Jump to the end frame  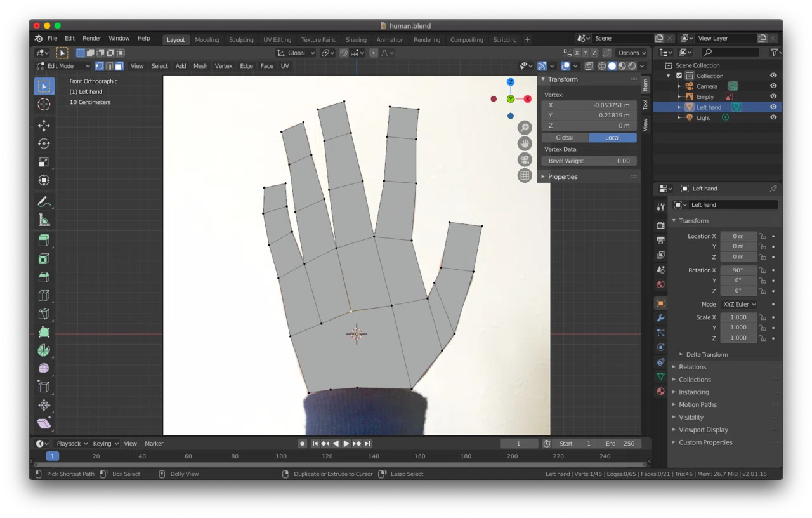click(x=367, y=444)
